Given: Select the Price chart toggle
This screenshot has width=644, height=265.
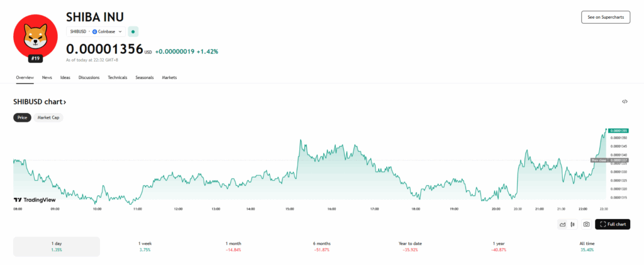Looking at the screenshot, I should click(x=22, y=117).
